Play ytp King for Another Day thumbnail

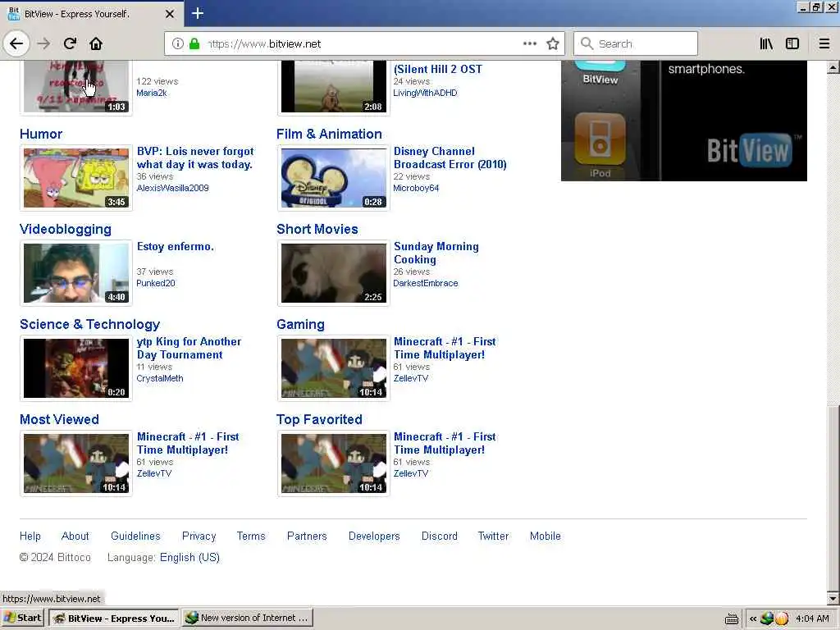[76, 368]
